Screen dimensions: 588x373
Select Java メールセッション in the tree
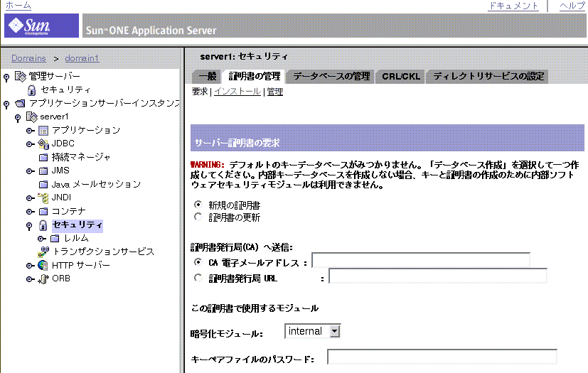tap(96, 184)
